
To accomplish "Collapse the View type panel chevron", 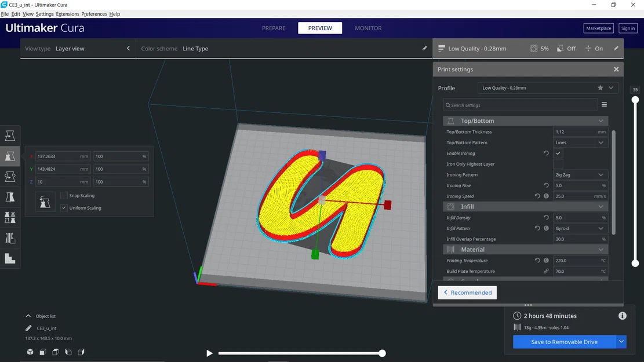I will [128, 49].
